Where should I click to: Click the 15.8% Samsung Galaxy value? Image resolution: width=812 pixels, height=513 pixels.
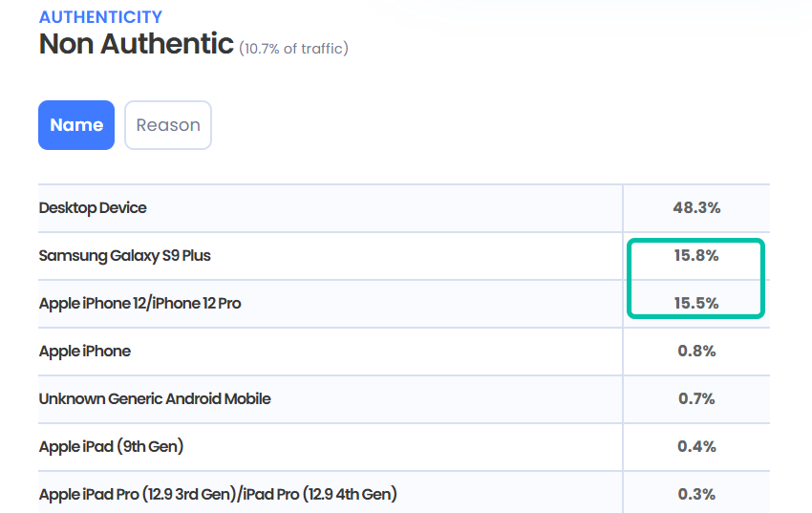696,255
